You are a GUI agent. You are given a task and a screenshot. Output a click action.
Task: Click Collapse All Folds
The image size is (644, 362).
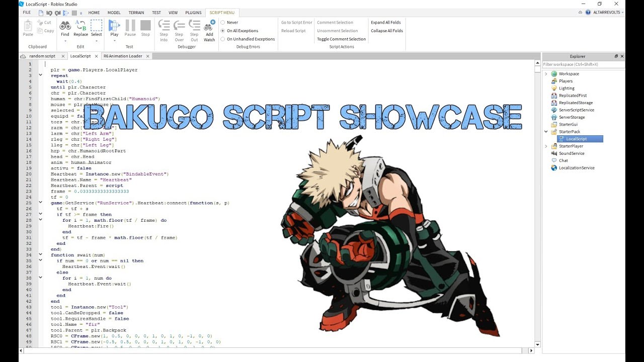[x=387, y=31]
